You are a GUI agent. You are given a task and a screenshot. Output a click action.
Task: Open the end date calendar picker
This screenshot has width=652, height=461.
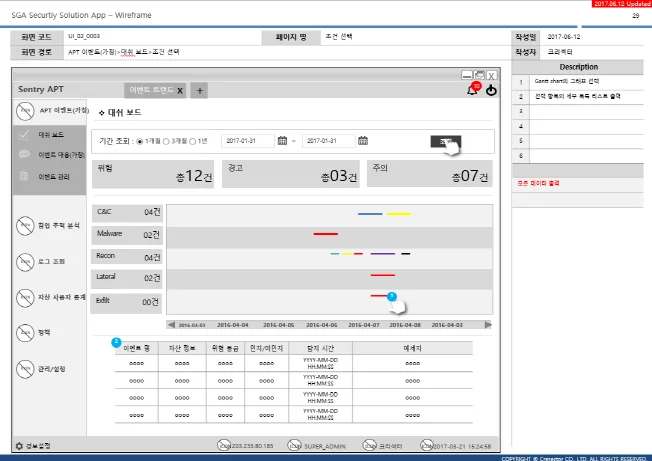pos(363,141)
